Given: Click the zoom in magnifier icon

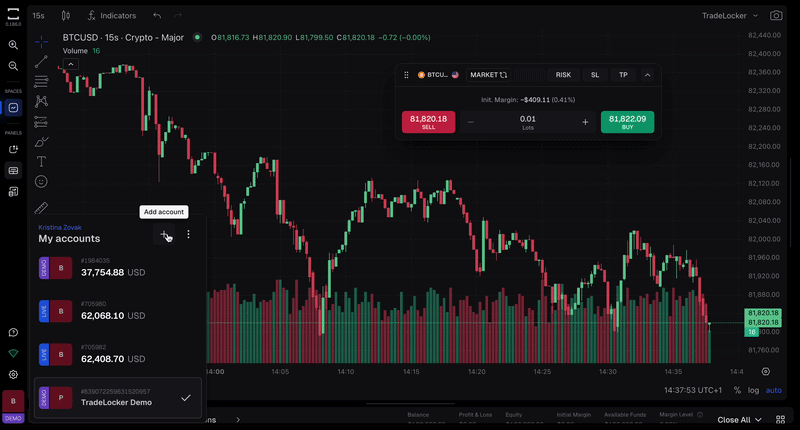Looking at the screenshot, I should [x=13, y=45].
